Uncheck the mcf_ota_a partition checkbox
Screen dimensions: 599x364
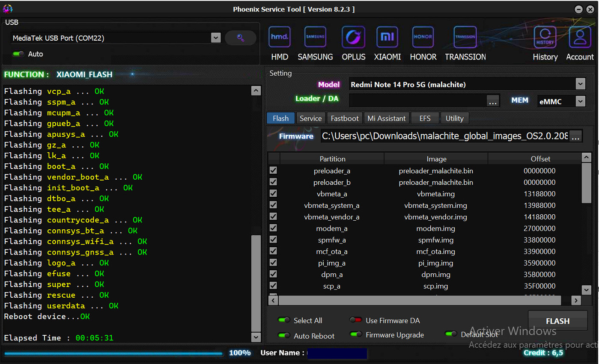tap(273, 251)
